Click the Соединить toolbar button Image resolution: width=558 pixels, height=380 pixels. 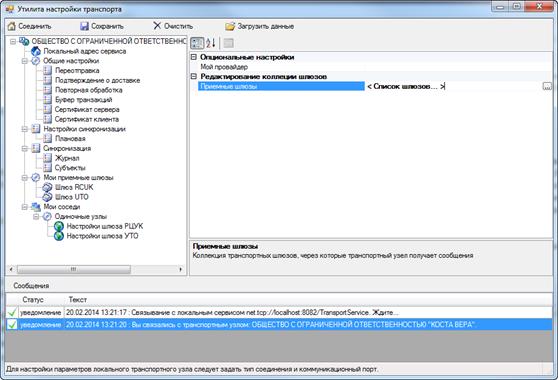(30, 26)
